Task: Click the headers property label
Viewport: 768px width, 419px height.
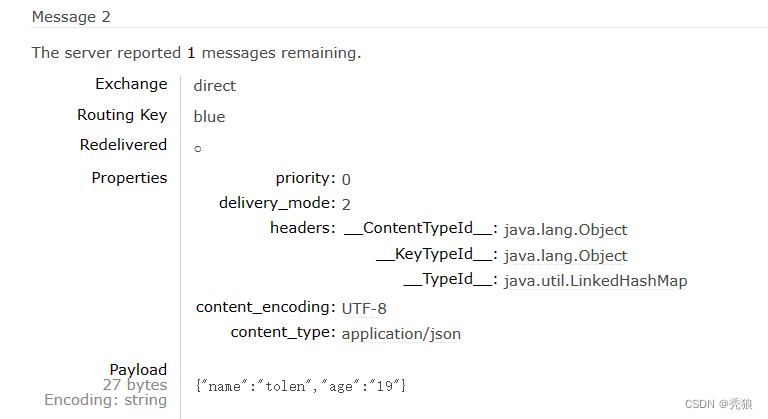Action: pos(302,228)
